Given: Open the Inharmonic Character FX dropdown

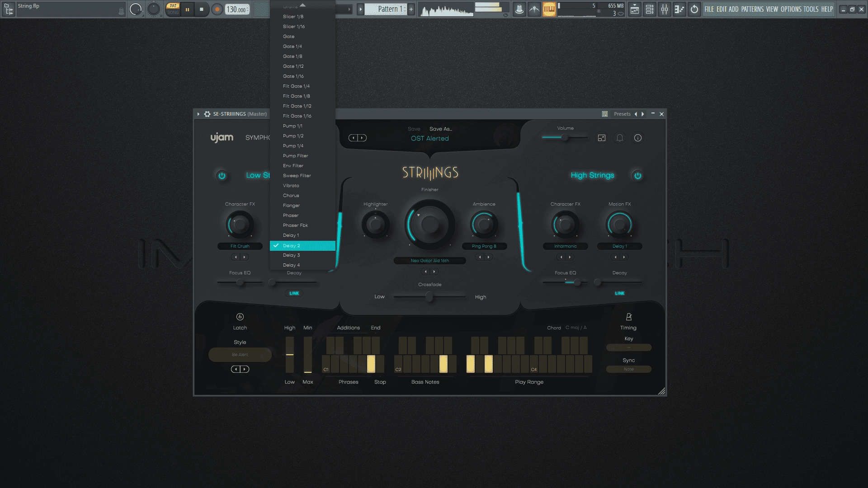Looking at the screenshot, I should tap(566, 246).
